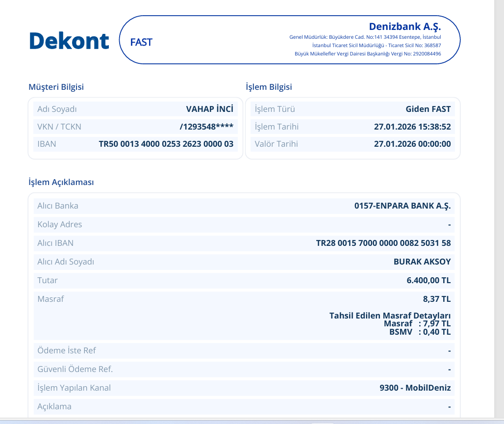504x424 pixels.
Task: Select recipient bank 0157-ENPARA BANK A.Ş.
Action: (x=403, y=206)
